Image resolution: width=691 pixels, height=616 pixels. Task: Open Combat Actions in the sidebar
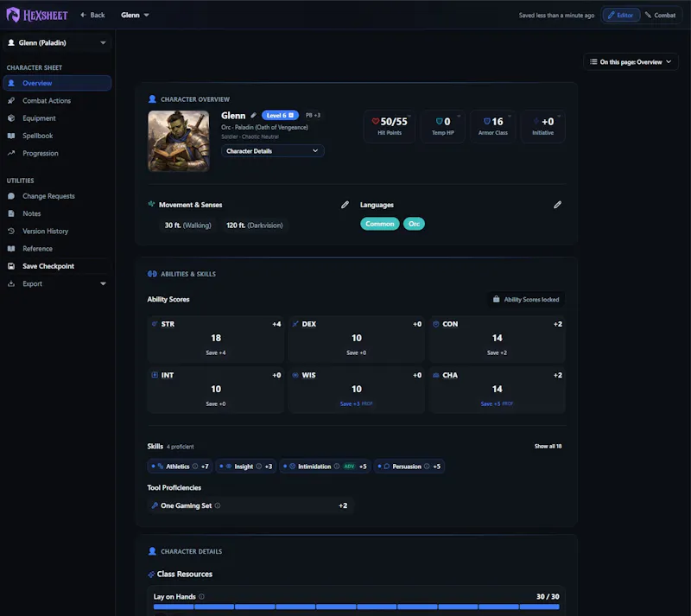47,100
